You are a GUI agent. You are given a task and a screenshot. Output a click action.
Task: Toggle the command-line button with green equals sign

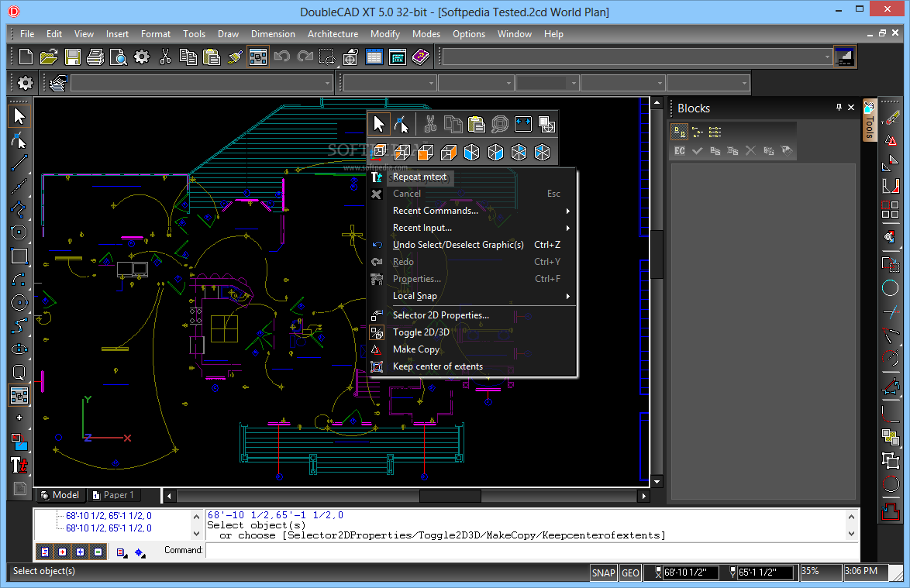click(98, 552)
